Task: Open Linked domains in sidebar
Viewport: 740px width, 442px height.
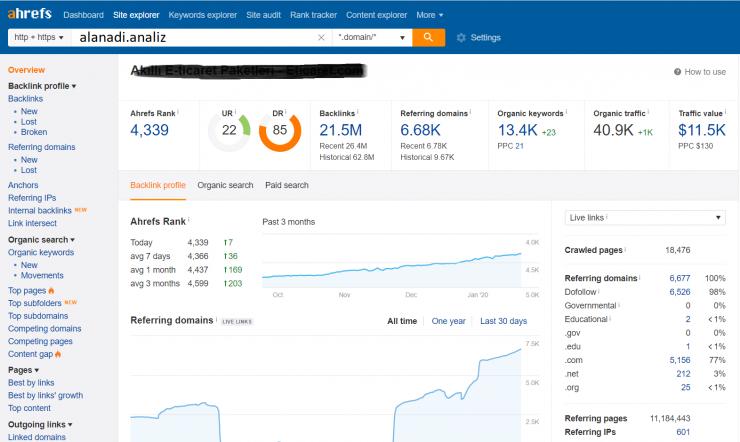Action: click(x=37, y=437)
